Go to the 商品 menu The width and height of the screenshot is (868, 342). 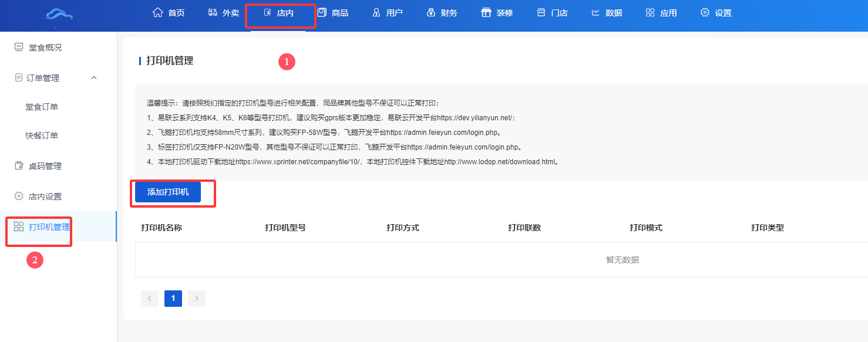(340, 13)
